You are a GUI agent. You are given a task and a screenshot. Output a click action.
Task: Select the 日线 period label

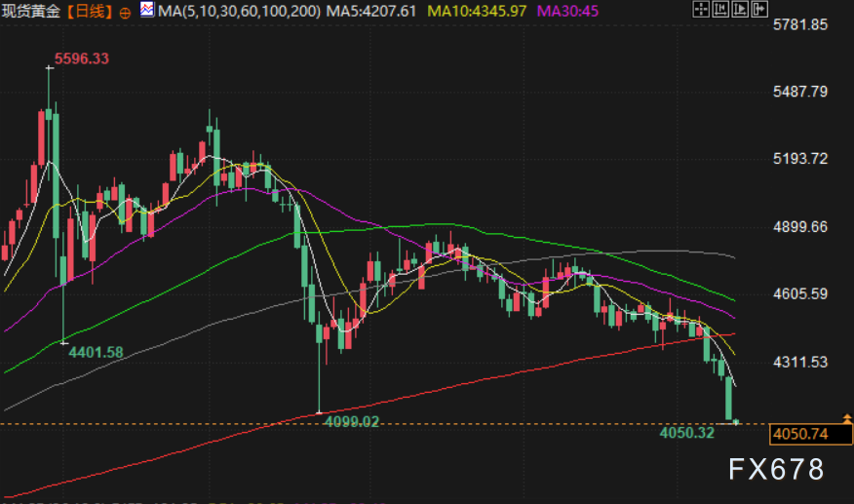click(x=90, y=11)
